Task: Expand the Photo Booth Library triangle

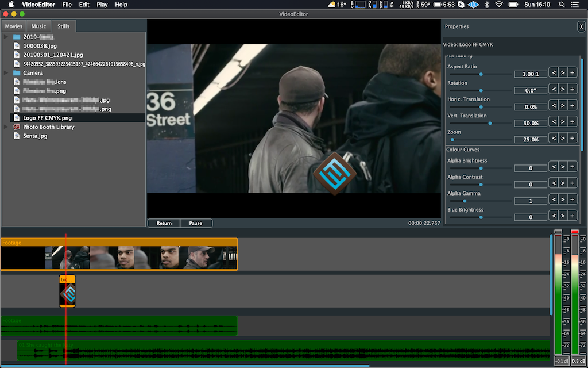Action: pos(6,127)
